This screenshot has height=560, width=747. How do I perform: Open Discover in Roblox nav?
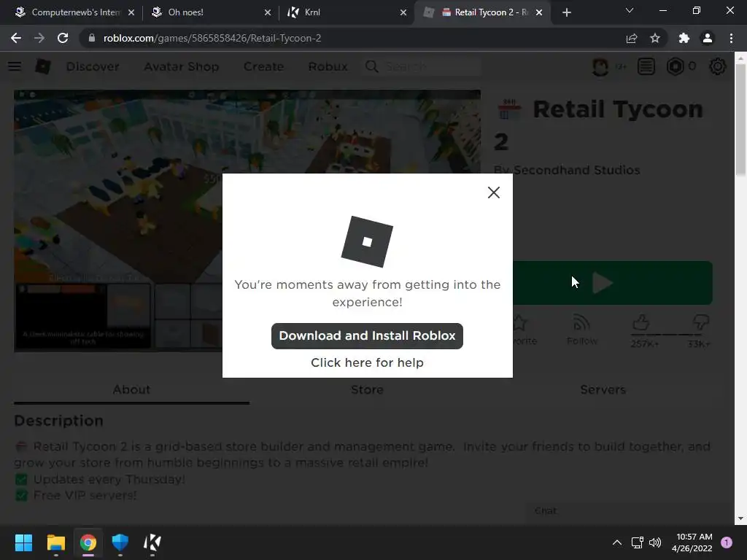tap(93, 66)
